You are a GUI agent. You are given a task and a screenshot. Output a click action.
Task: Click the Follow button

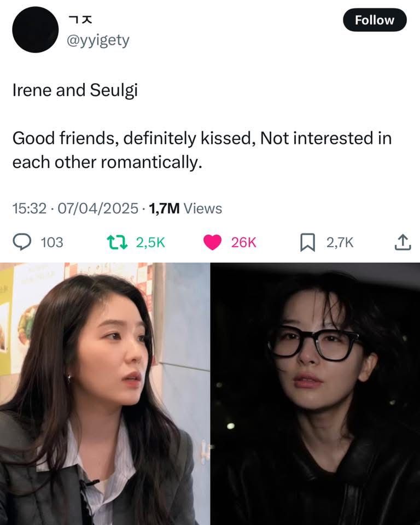tap(375, 20)
